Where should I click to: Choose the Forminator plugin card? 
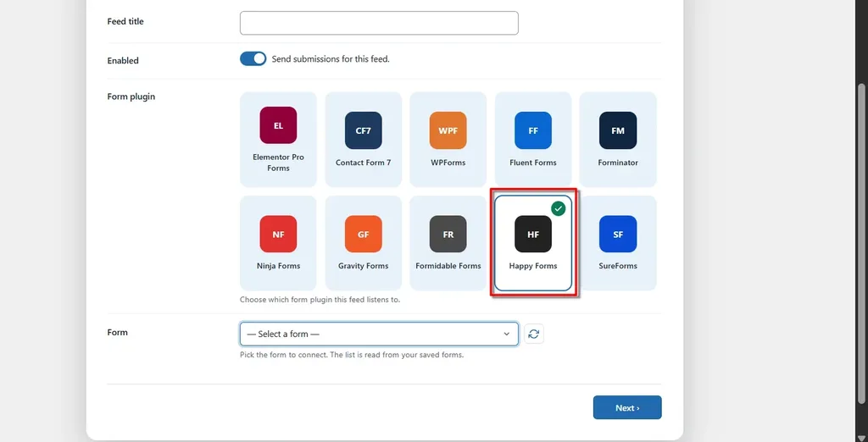point(618,140)
